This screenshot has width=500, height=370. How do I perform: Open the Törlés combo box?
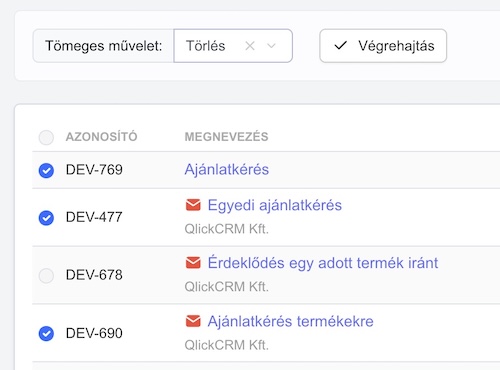pyautogui.click(x=233, y=46)
